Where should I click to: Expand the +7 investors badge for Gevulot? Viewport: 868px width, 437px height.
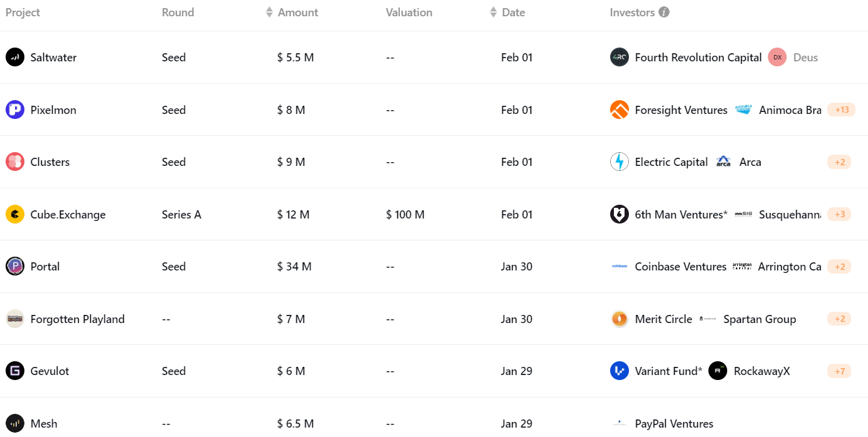(839, 371)
